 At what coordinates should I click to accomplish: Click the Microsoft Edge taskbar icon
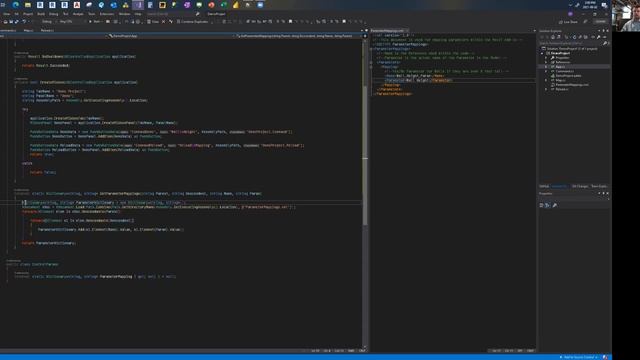16,5
